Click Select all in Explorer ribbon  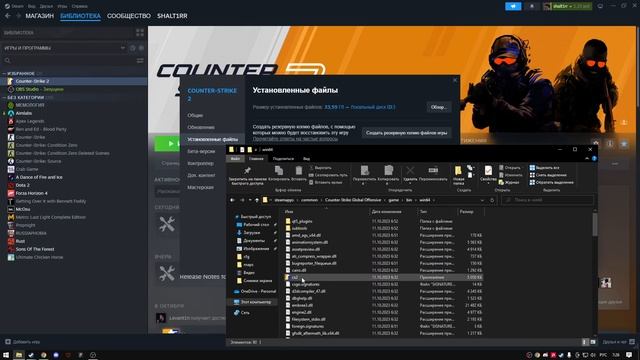544,168
